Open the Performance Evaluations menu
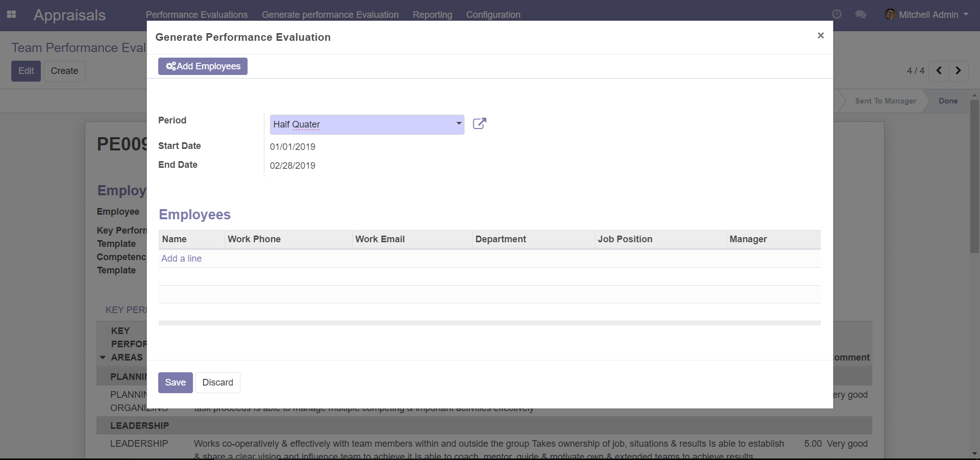The image size is (980, 460). [197, 15]
